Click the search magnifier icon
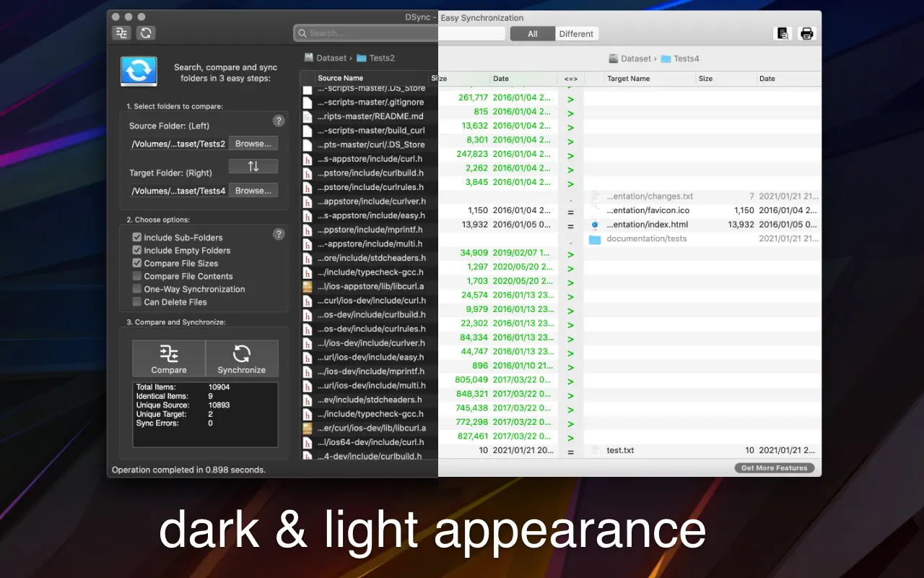The image size is (924, 578). (302, 33)
